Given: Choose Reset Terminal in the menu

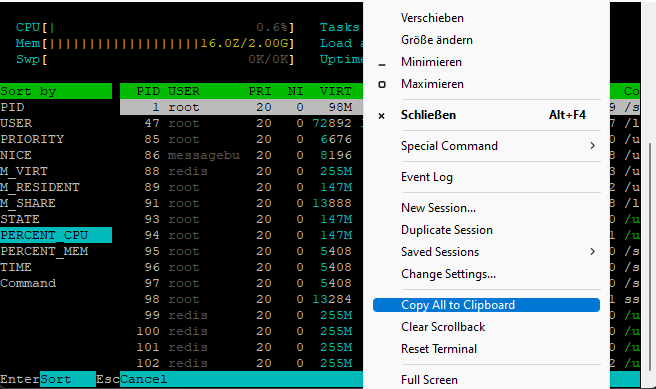Looking at the screenshot, I should pyautogui.click(x=486, y=349).
